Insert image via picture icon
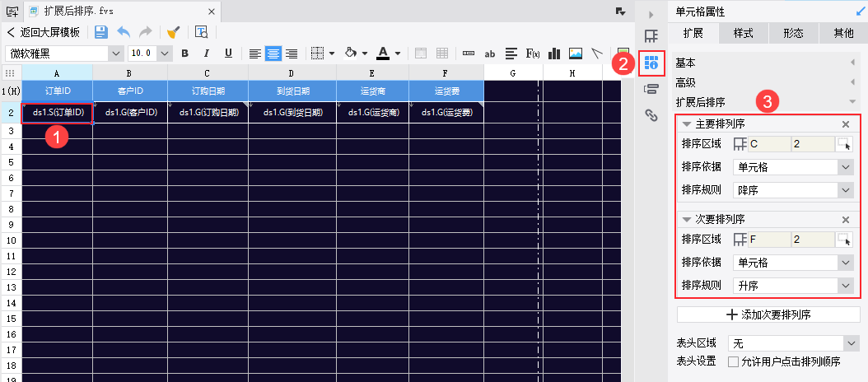 point(576,54)
